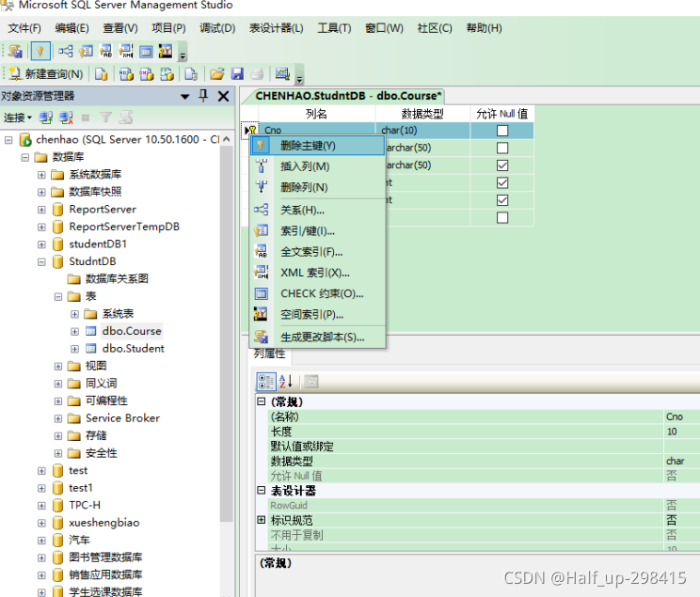Click the Activity Monitor toolbar icon
The image size is (700, 597).
pos(282,73)
